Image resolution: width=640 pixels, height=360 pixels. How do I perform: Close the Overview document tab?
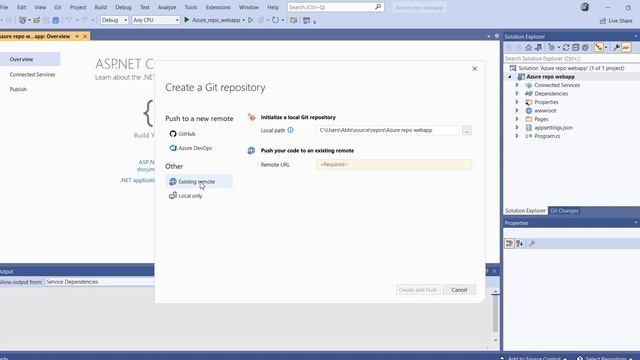pyautogui.click(x=85, y=36)
